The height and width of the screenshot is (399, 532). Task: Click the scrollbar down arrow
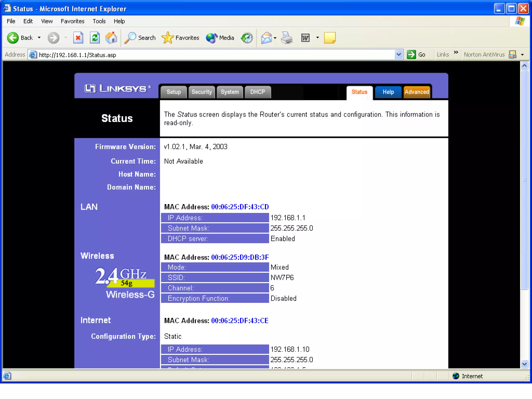(x=524, y=364)
